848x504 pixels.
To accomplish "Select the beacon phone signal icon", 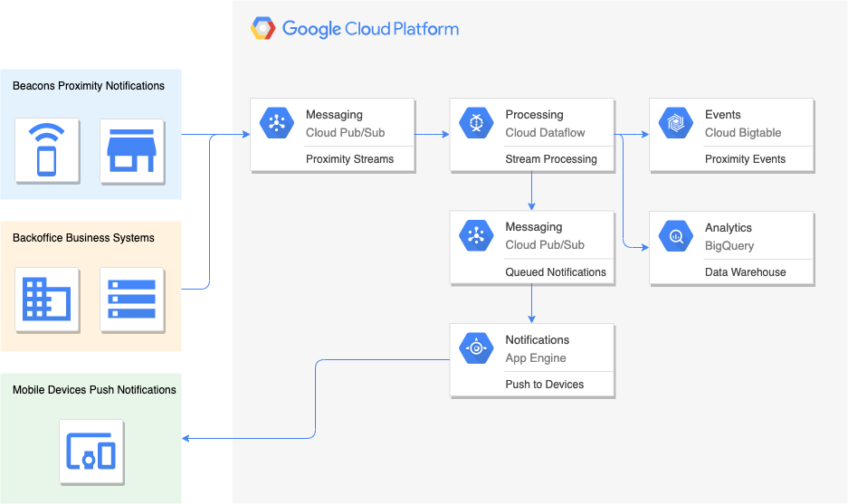I will (x=46, y=150).
